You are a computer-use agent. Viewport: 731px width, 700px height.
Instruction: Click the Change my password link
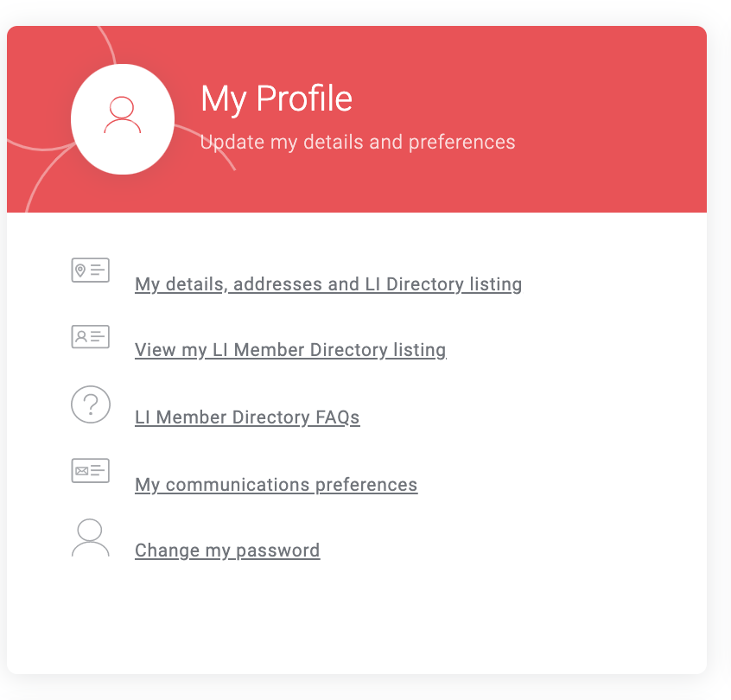227,550
